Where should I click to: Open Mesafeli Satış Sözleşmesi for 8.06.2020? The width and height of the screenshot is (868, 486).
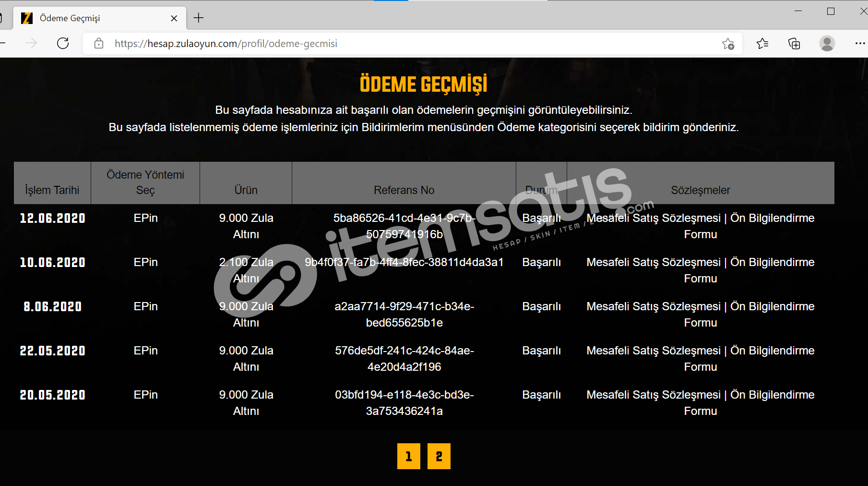pos(654,306)
